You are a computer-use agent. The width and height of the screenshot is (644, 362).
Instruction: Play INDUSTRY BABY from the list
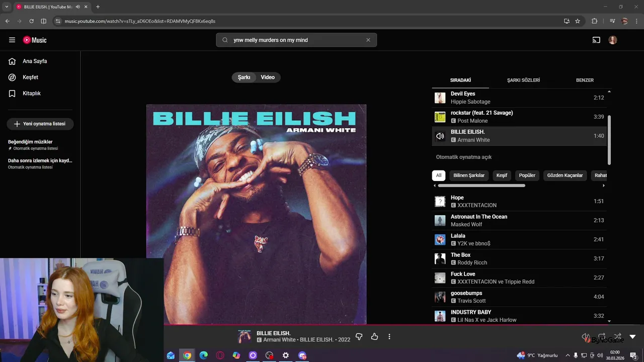pyautogui.click(x=519, y=316)
